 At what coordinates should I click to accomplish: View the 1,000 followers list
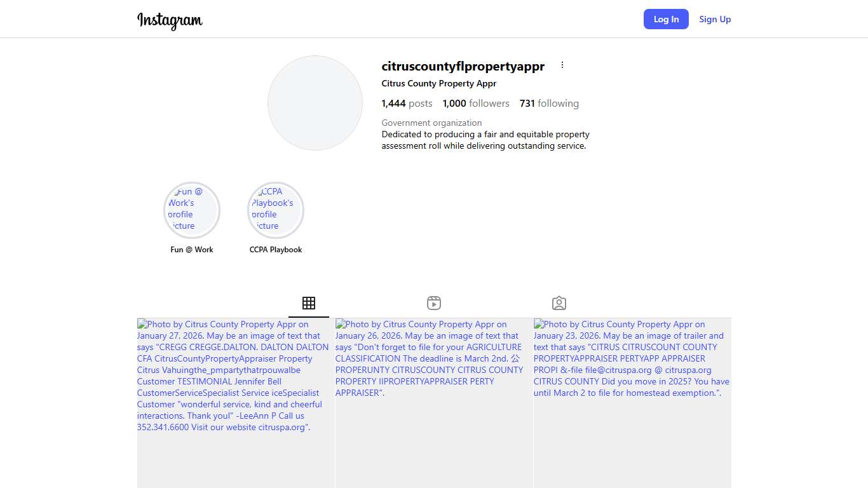click(476, 104)
